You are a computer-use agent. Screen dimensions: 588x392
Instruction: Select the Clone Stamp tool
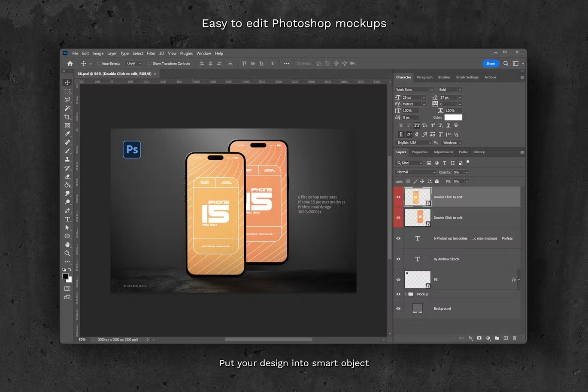pyautogui.click(x=67, y=159)
